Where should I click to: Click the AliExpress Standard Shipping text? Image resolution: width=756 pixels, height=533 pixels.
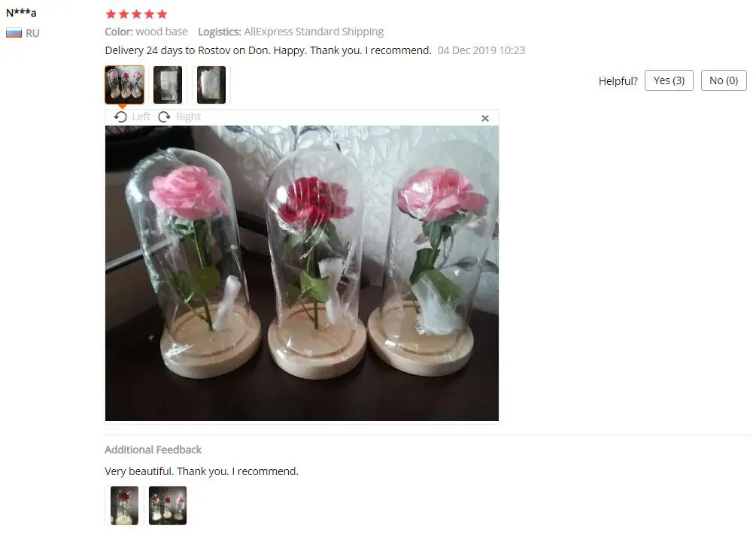[x=314, y=32]
